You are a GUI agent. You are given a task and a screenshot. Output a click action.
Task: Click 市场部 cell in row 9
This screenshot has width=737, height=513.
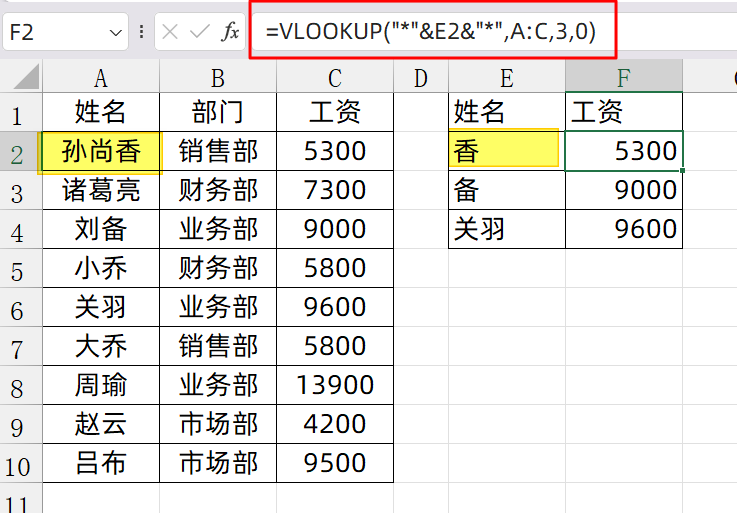(x=218, y=425)
